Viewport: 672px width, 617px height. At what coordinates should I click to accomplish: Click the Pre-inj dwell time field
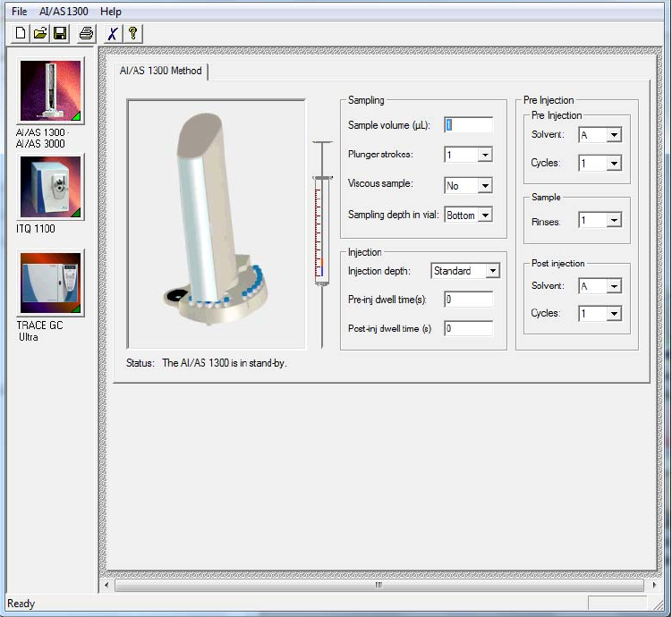tap(468, 300)
